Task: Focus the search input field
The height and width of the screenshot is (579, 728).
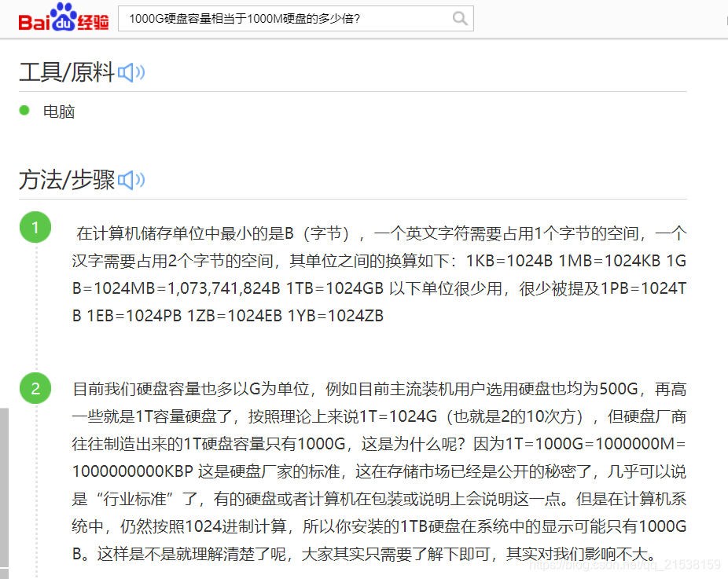Action: (296, 19)
